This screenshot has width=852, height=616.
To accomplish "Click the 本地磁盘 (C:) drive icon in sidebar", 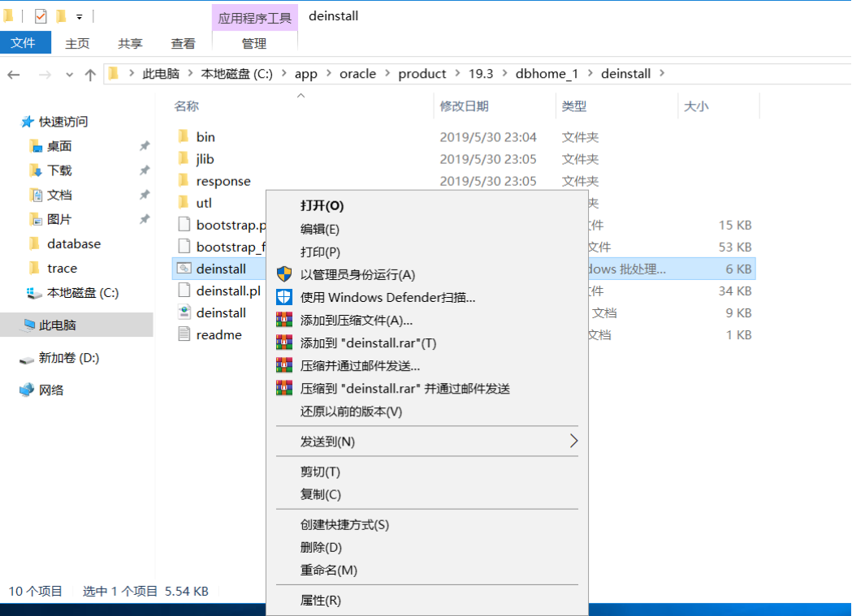I will 34,293.
